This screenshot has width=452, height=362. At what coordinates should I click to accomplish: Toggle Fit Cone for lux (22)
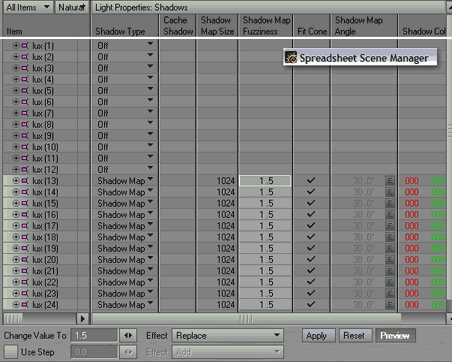point(311,282)
